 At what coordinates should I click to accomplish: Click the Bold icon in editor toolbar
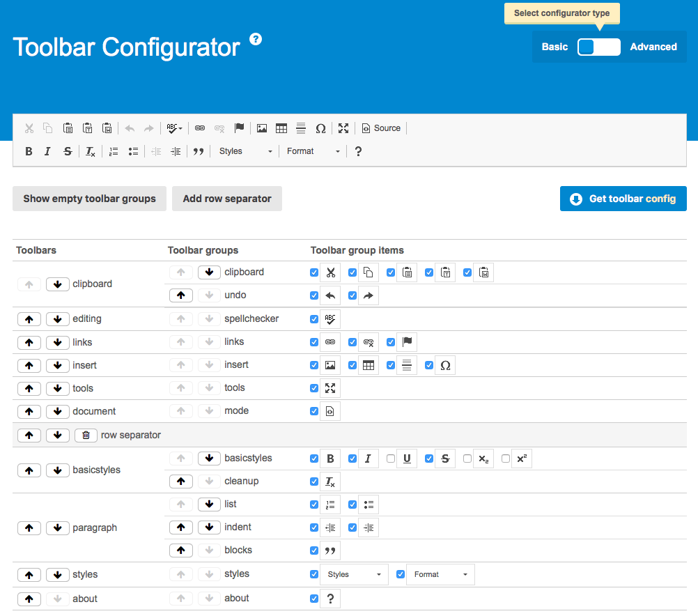click(29, 151)
